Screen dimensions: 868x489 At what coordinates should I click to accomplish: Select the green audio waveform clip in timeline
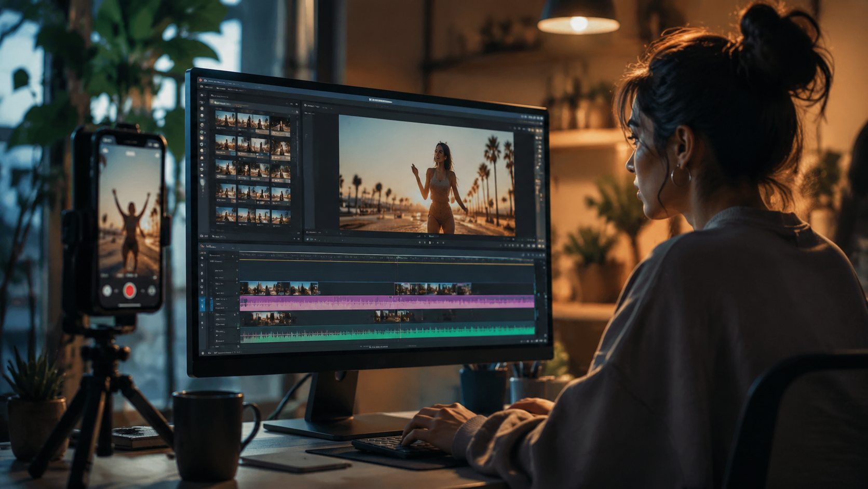387,333
